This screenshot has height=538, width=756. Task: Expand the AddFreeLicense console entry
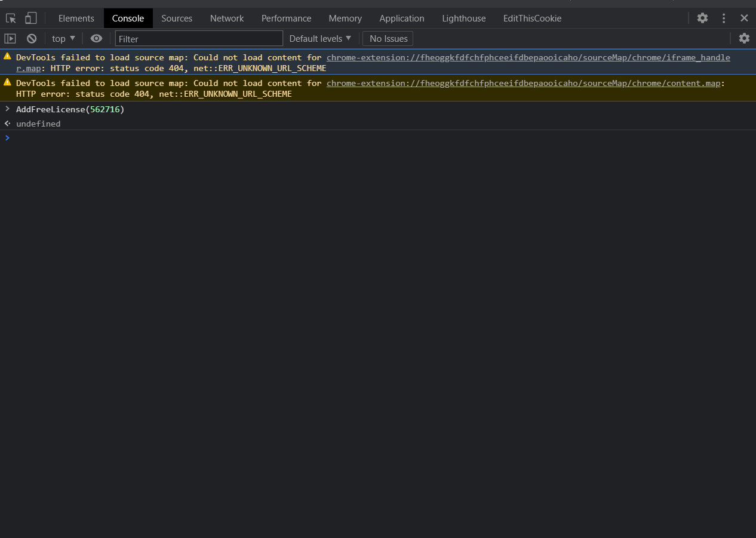pyautogui.click(x=7, y=109)
